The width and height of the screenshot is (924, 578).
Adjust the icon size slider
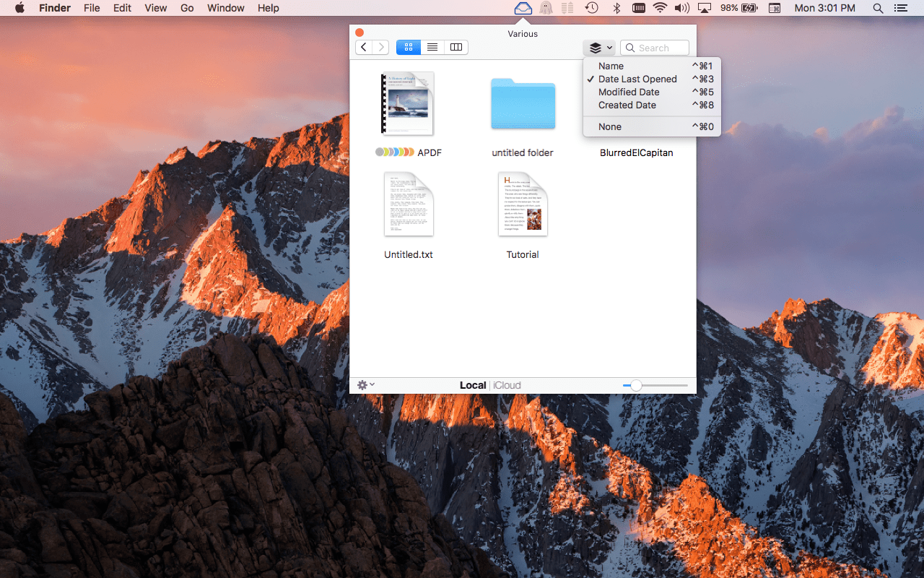635,385
